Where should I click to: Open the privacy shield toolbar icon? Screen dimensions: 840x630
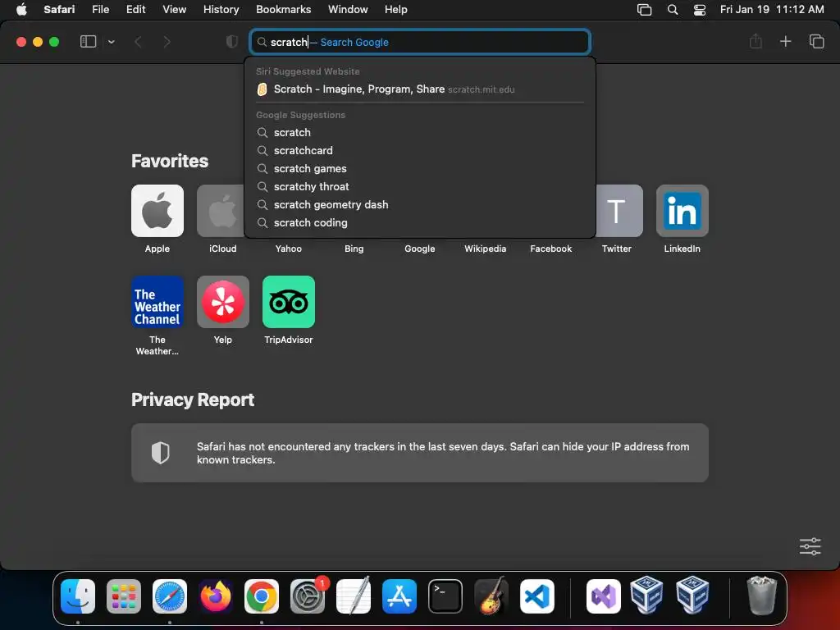point(232,42)
